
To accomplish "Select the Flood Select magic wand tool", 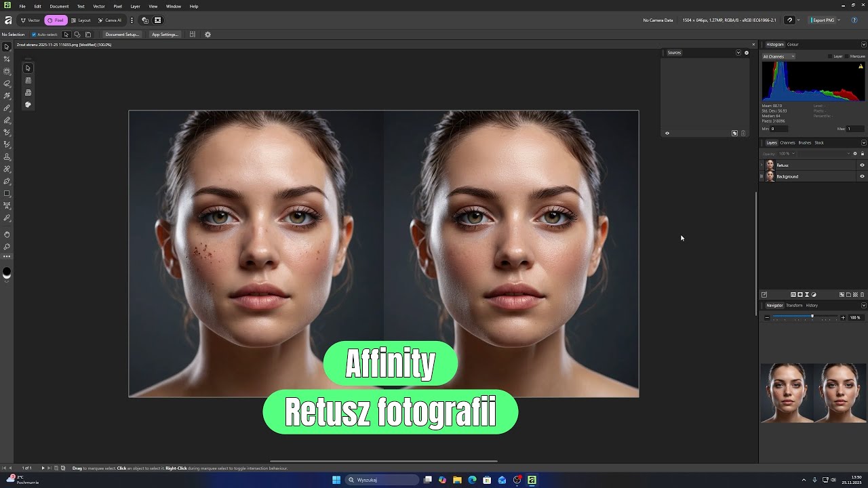I will tap(7, 96).
